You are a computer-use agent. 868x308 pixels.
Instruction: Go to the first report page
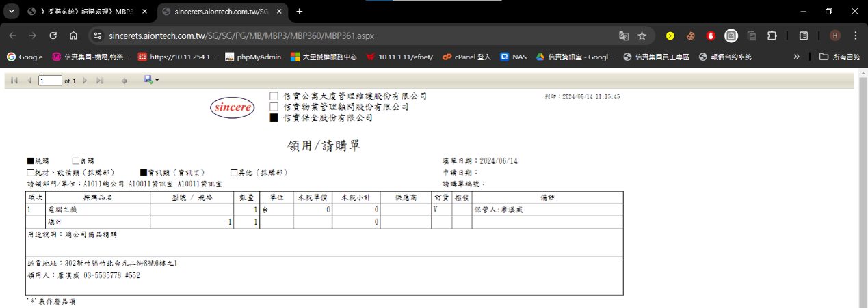(14, 81)
